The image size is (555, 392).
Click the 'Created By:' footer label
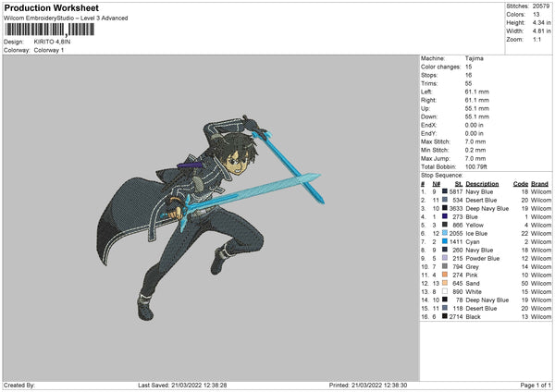coord(19,385)
